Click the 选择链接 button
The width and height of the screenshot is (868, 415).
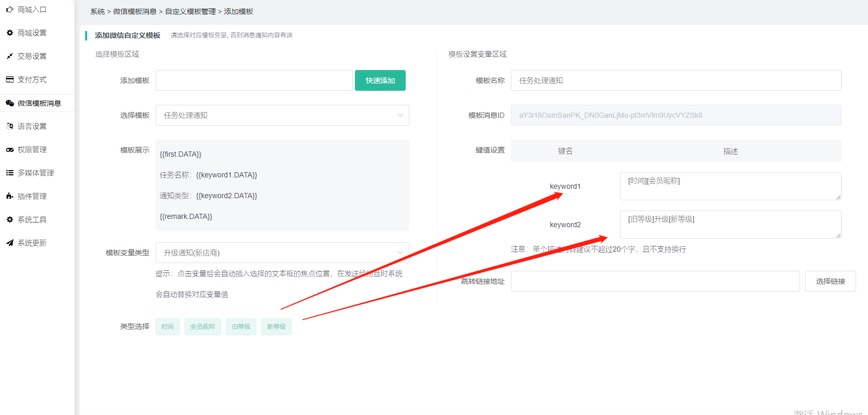click(830, 281)
